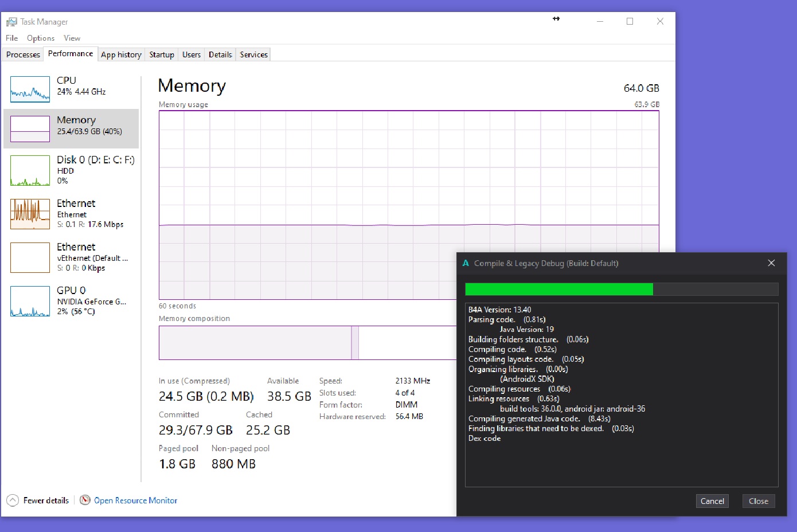Image resolution: width=797 pixels, height=532 pixels.
Task: Click the B4A compile dialog logo icon
Action: click(x=466, y=263)
